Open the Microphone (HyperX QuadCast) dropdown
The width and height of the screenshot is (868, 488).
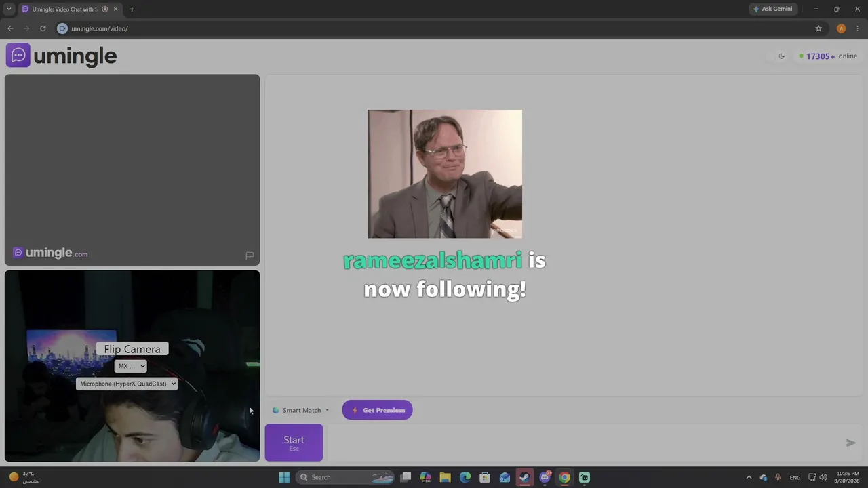pos(127,384)
